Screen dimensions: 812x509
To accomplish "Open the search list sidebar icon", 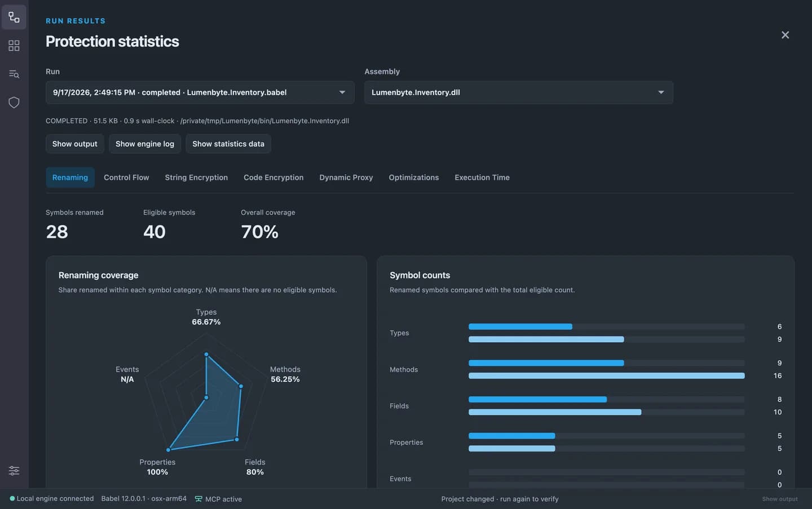I will tap(14, 74).
